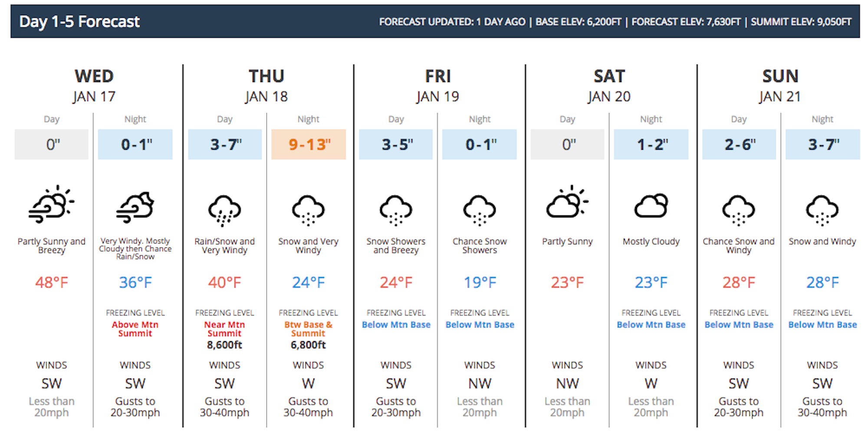868x438 pixels.
Task: Click Wednesday day 48°F temperature
Action: pos(52,283)
